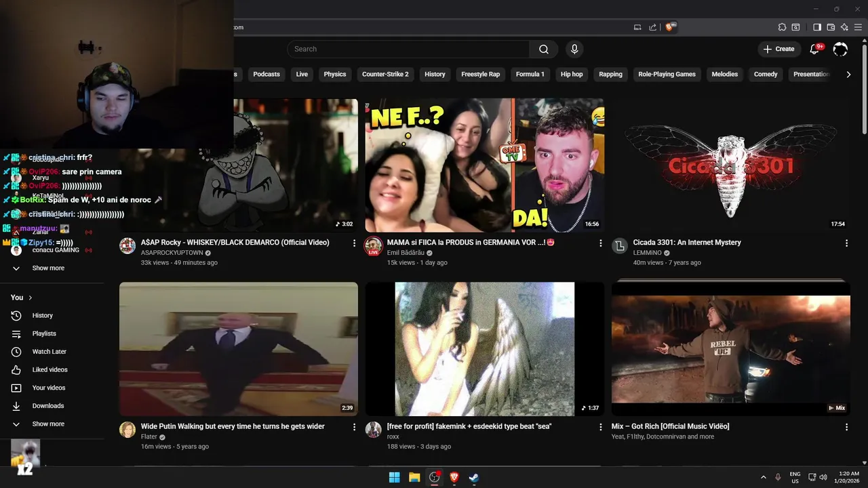
Task: Open the Brave Wallet icon
Action: (831, 27)
